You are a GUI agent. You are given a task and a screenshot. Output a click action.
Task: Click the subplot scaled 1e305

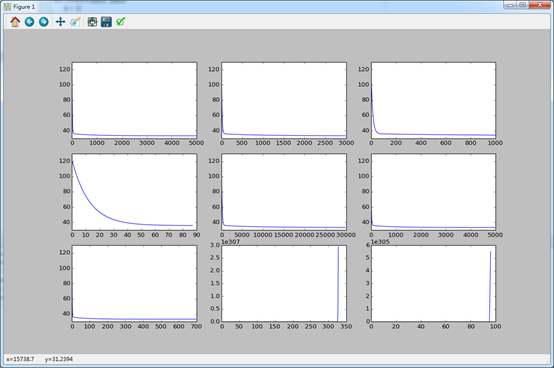[x=434, y=283]
